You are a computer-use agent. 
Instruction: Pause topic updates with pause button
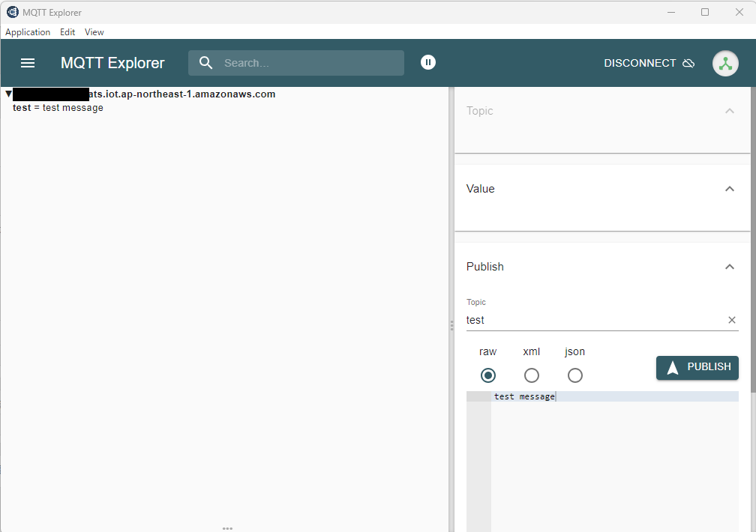[428, 62]
